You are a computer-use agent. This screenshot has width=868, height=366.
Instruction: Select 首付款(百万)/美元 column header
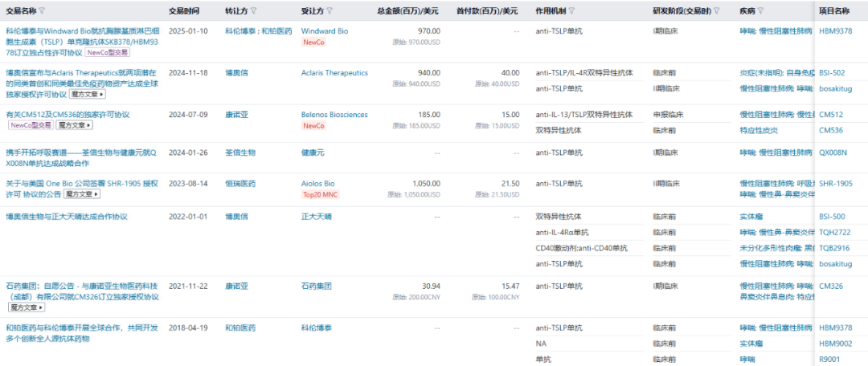coord(488,10)
